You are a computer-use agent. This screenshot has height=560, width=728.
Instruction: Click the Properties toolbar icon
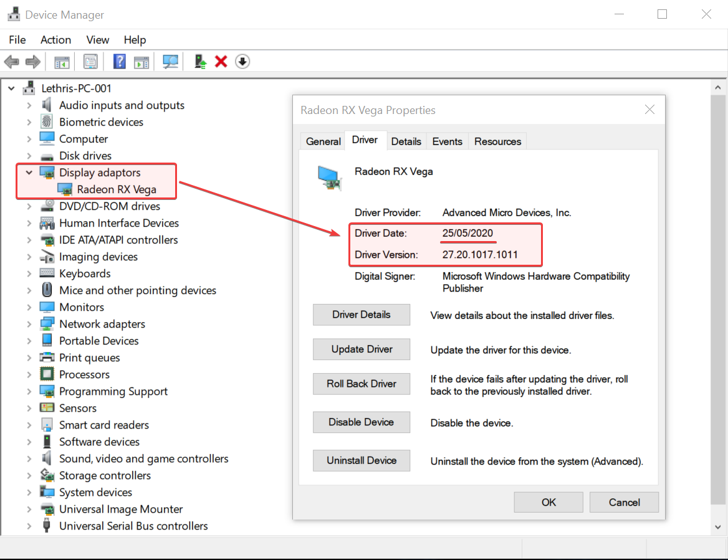90,62
